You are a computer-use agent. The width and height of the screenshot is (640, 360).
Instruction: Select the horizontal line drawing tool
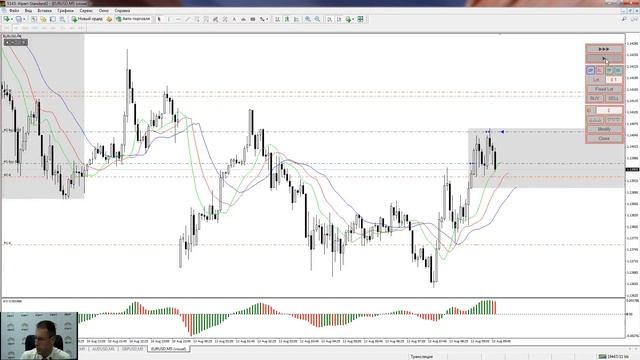tap(178, 19)
